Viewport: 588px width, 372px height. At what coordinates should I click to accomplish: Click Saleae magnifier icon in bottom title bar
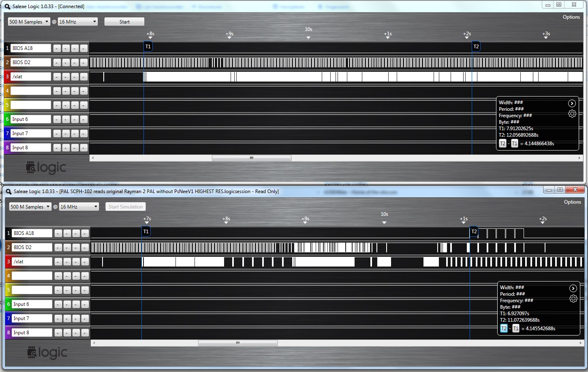(x=9, y=191)
